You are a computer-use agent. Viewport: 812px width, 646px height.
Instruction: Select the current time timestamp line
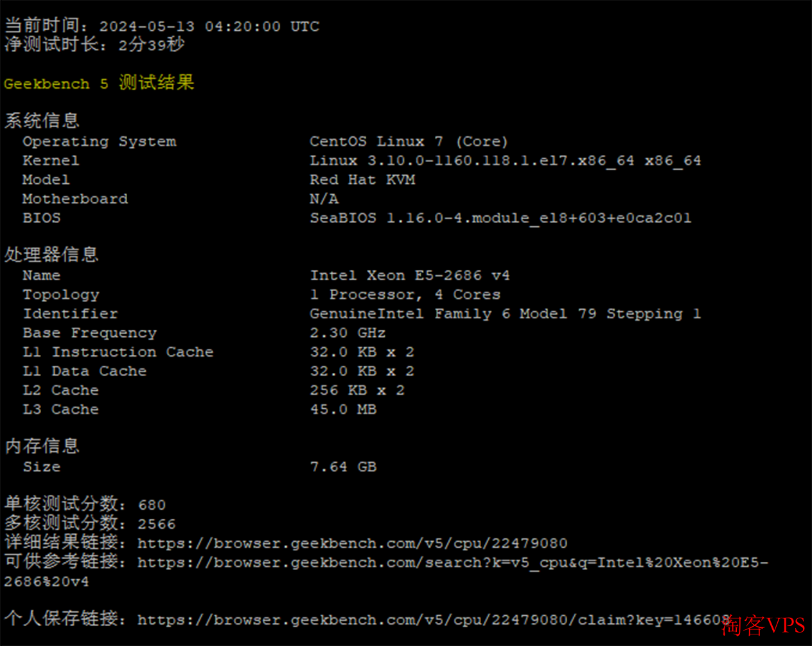162,26
